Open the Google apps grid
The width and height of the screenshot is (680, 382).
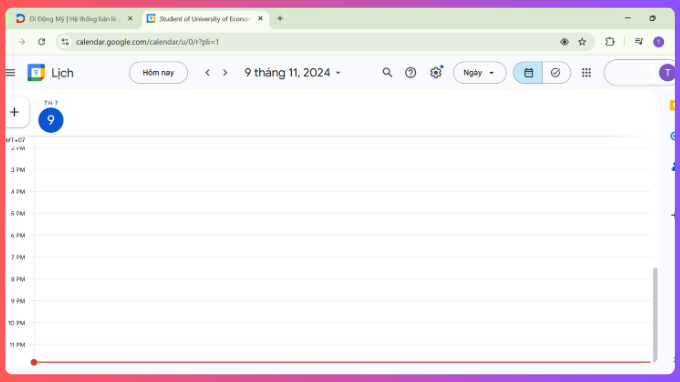click(x=586, y=72)
